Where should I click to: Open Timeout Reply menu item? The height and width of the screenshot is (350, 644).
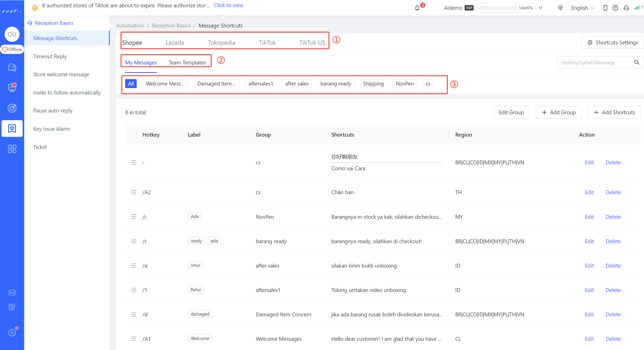tap(50, 56)
